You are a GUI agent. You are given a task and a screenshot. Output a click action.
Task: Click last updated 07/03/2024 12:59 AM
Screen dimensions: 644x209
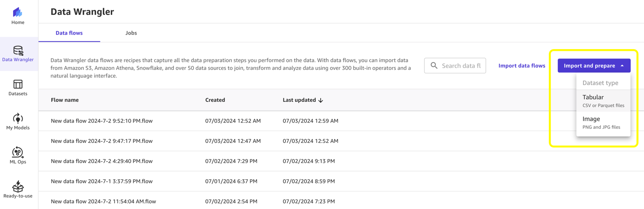click(x=311, y=121)
